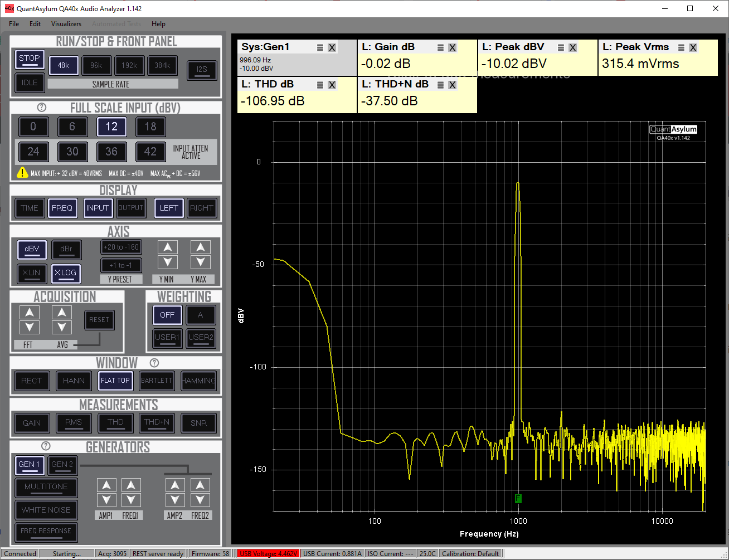This screenshot has width=729, height=560.
Task: Decrease Y MAX with down arrow
Action: 200,262
